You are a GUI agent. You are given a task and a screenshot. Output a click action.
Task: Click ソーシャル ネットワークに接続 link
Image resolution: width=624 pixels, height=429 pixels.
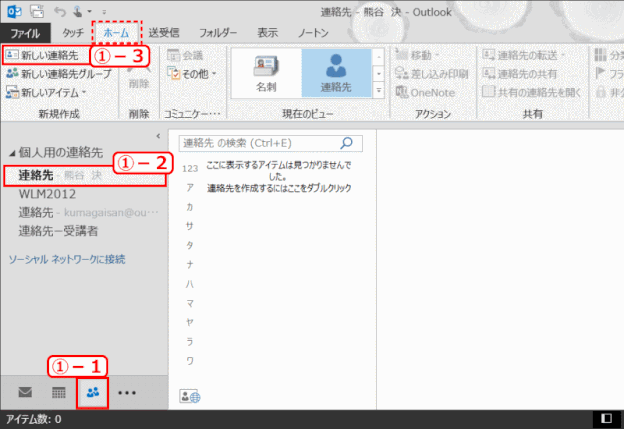67,259
